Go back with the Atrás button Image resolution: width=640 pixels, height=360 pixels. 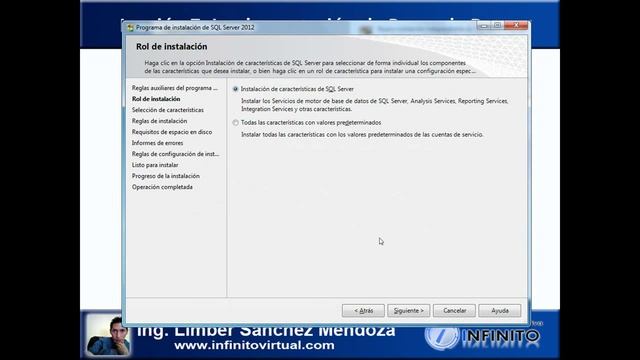363,311
